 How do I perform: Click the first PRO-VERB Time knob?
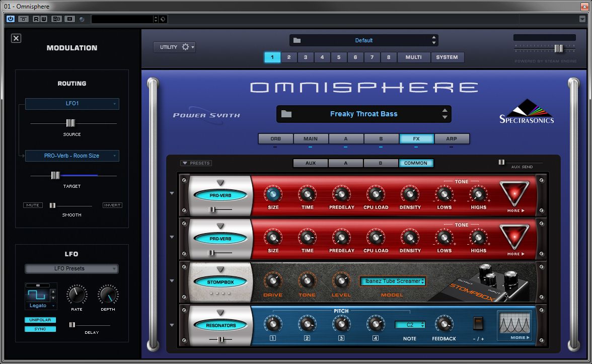[x=307, y=194]
